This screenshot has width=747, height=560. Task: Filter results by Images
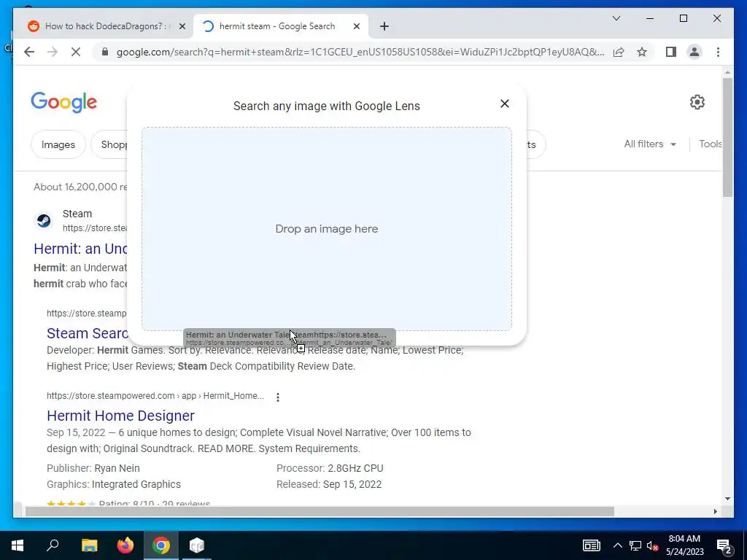pyautogui.click(x=58, y=144)
